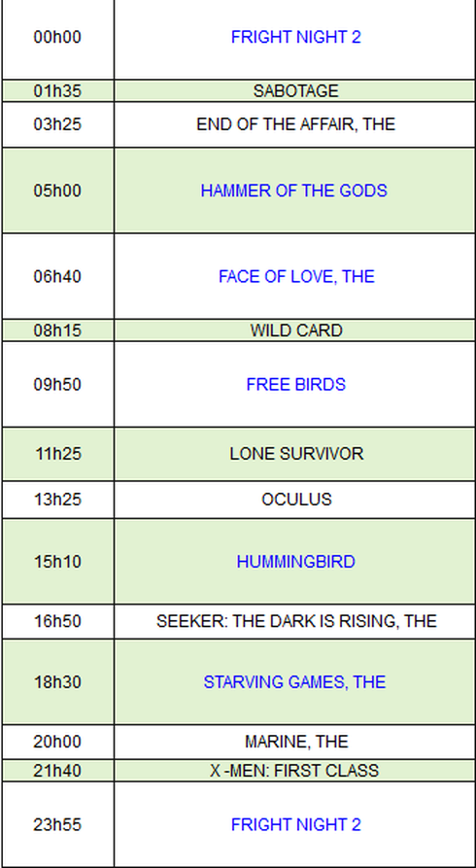
Task: Select SEEKER: THE DARK IS RISING cell
Action: click(294, 621)
